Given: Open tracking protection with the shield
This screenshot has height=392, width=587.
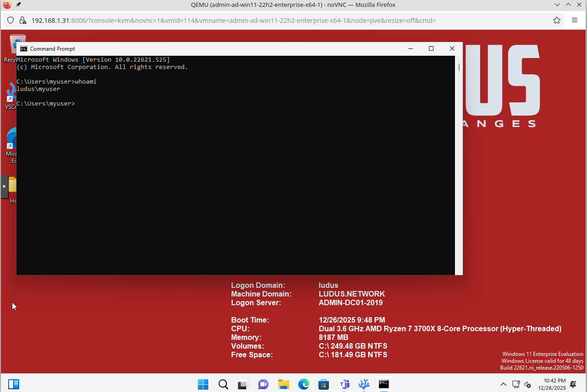Looking at the screenshot, I should click(10, 20).
